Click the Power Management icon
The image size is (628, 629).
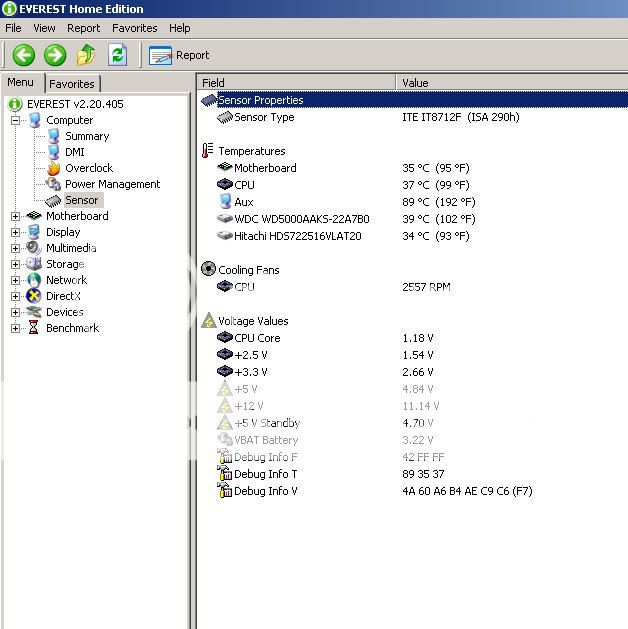pos(53,184)
